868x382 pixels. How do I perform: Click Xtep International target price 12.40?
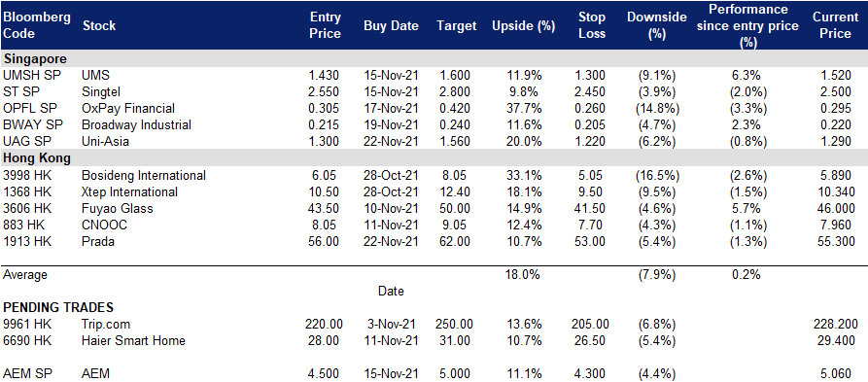[x=456, y=192]
